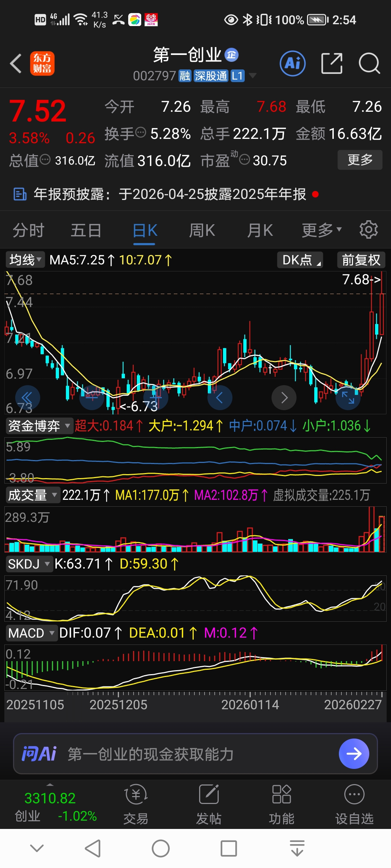This screenshot has height=868, width=391.
Task: Tap the AI question input field
Action: click(x=195, y=754)
